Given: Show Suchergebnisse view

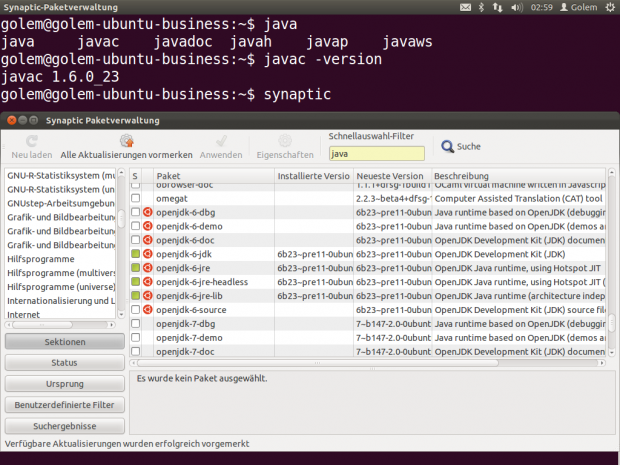Looking at the screenshot, I should coord(64,426).
